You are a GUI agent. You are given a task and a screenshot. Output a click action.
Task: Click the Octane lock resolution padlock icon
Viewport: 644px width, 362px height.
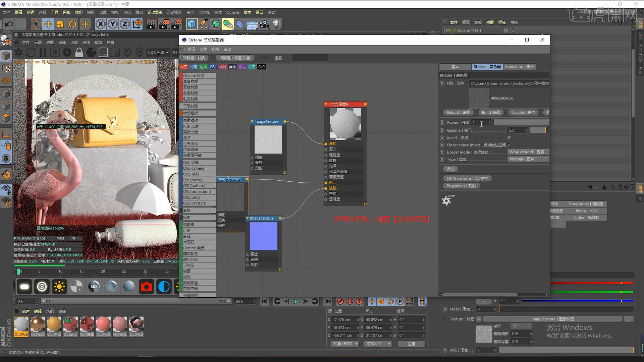79,53
